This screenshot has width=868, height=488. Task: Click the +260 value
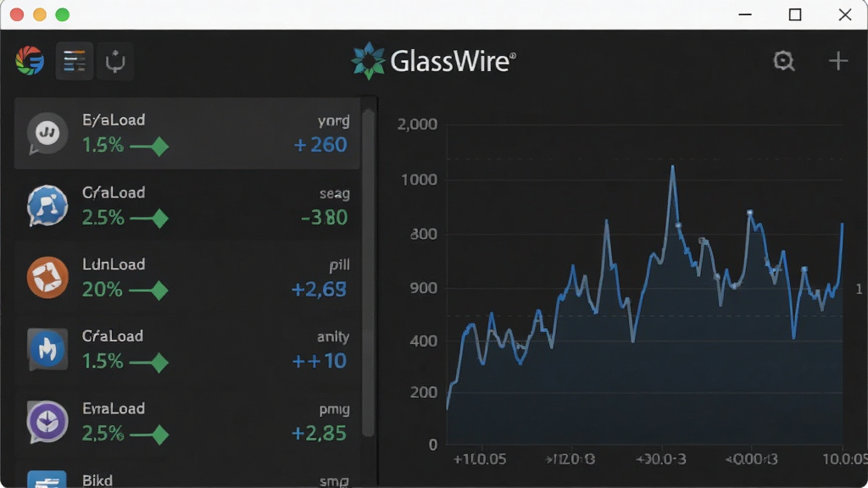[x=320, y=145]
